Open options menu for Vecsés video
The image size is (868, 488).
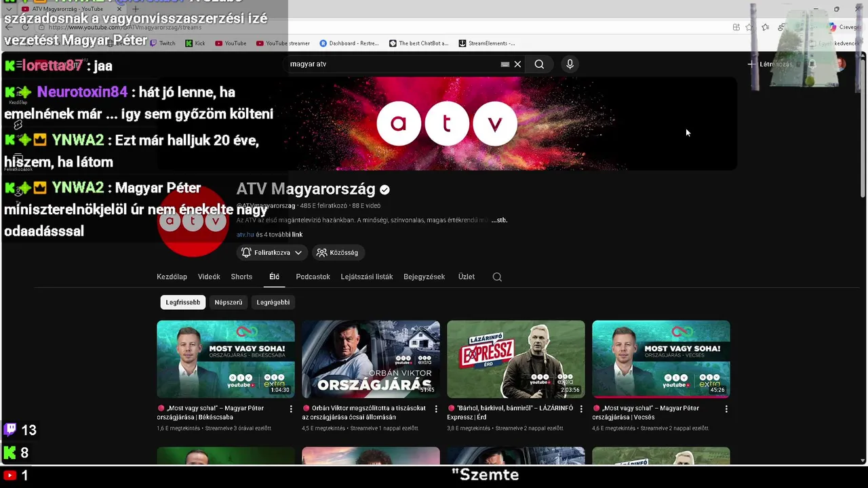pyautogui.click(x=726, y=409)
